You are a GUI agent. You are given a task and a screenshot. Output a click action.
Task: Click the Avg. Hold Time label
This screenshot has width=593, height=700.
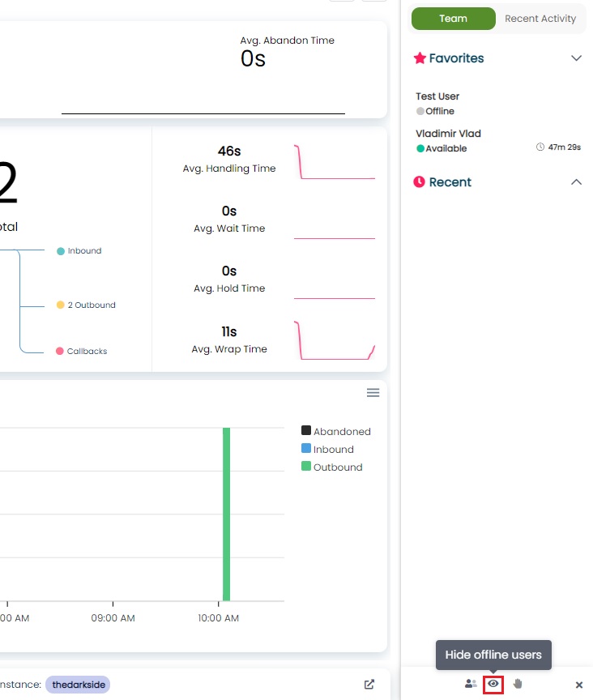229,288
